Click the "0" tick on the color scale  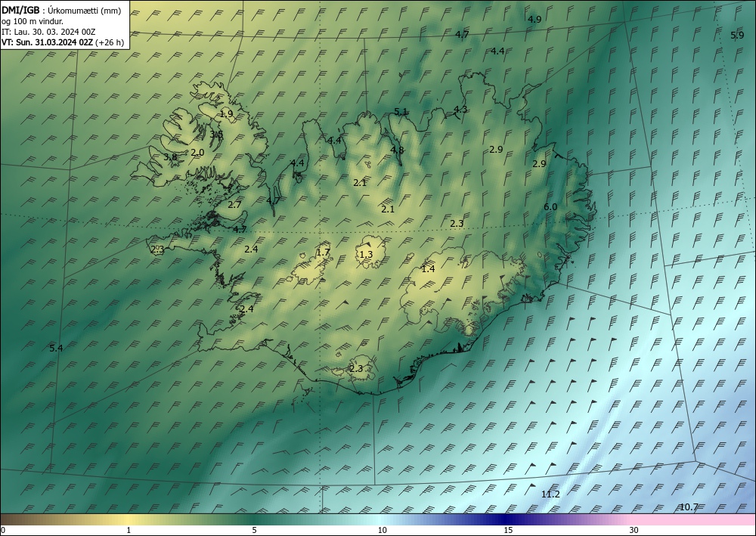[x=3, y=530]
